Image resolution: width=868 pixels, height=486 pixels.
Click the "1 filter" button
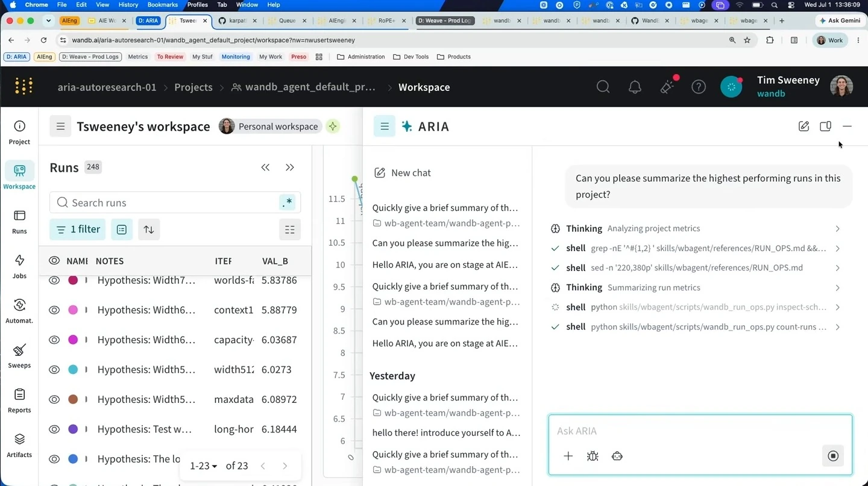click(x=78, y=229)
